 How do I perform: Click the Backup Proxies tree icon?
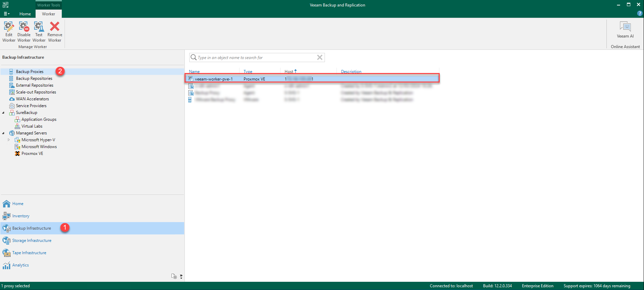coord(12,72)
